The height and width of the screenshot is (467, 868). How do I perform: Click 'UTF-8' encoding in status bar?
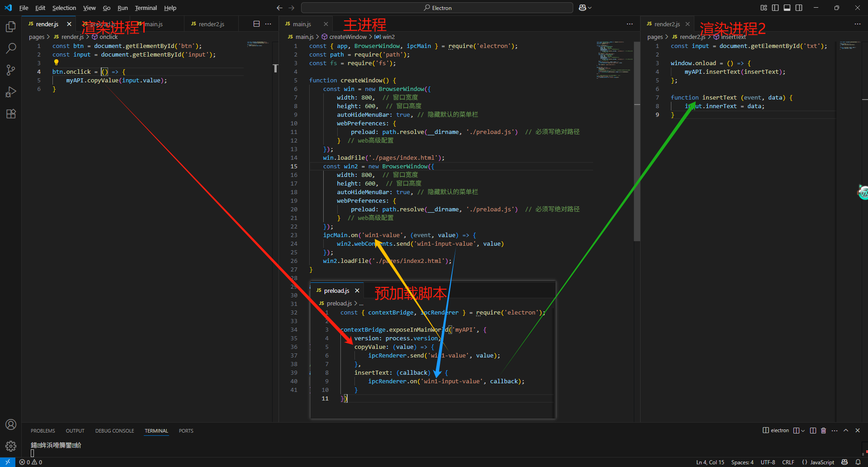pyautogui.click(x=768, y=462)
